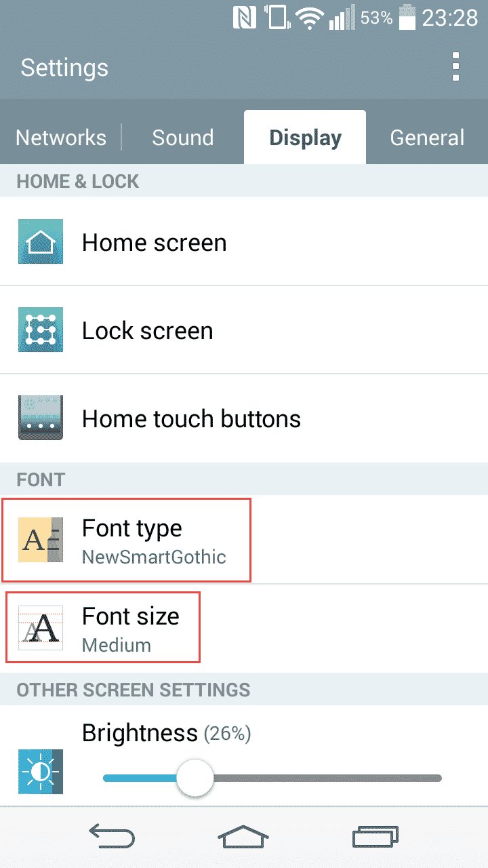Switch to the Networks tab
The height and width of the screenshot is (868, 488).
pyautogui.click(x=61, y=138)
